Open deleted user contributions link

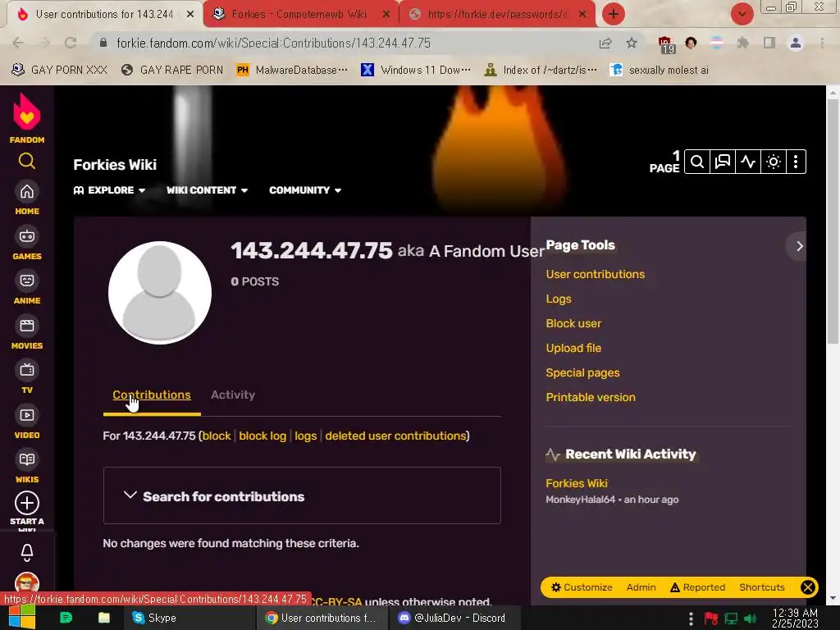tap(396, 436)
